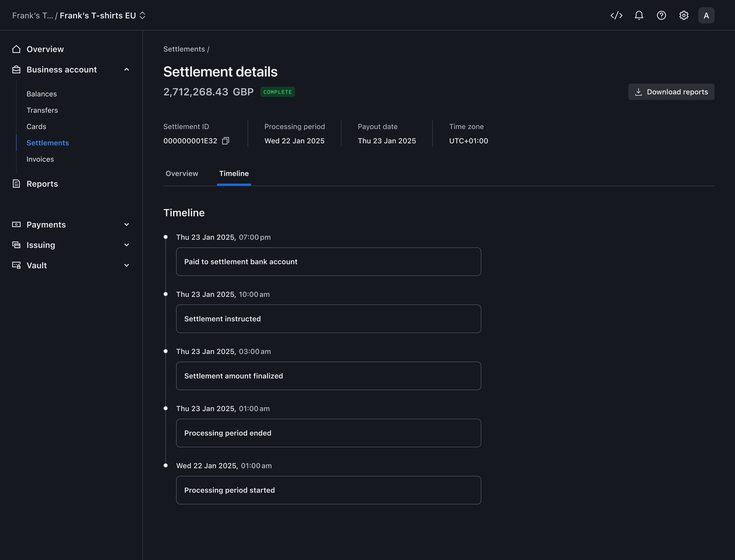Viewport: 735px width, 560px height.
Task: Click the Processing period ended card
Action: pos(329,433)
